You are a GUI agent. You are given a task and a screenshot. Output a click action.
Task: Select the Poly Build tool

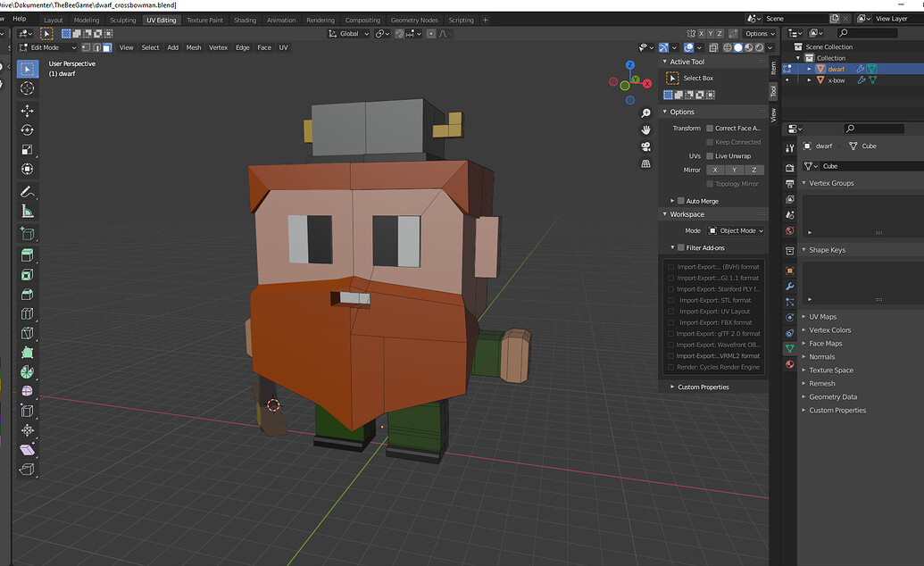coord(27,353)
